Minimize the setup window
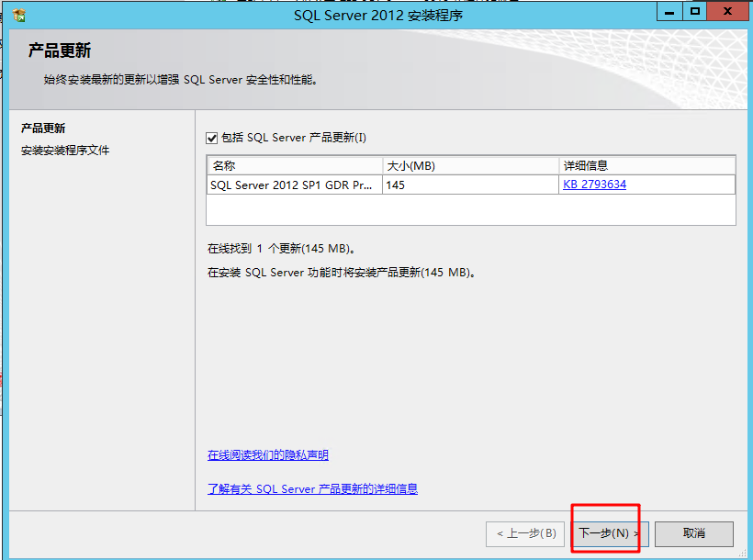 coord(669,12)
